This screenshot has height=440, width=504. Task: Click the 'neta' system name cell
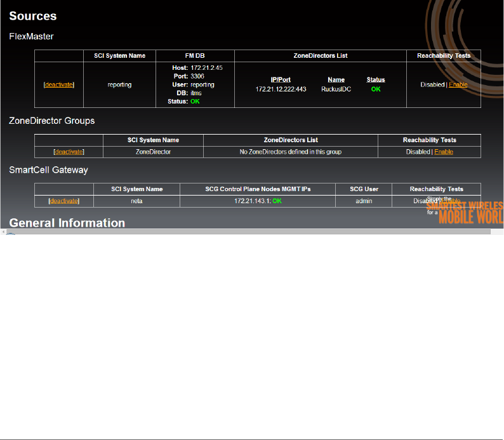136,201
